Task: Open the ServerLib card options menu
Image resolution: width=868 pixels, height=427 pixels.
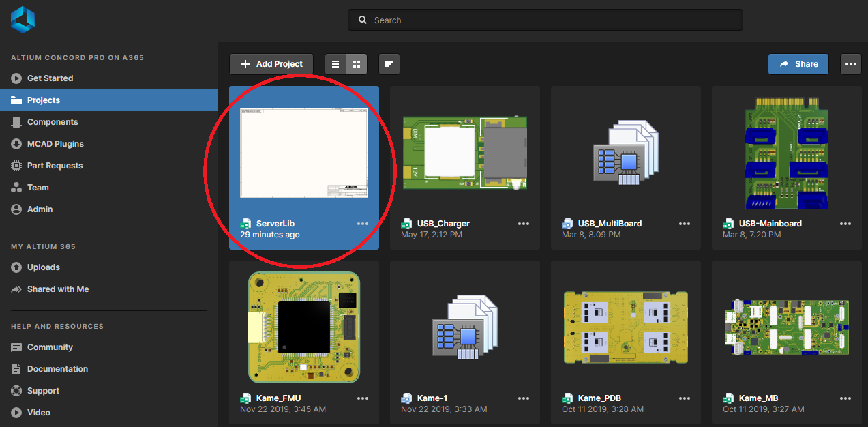Action: [x=363, y=224]
